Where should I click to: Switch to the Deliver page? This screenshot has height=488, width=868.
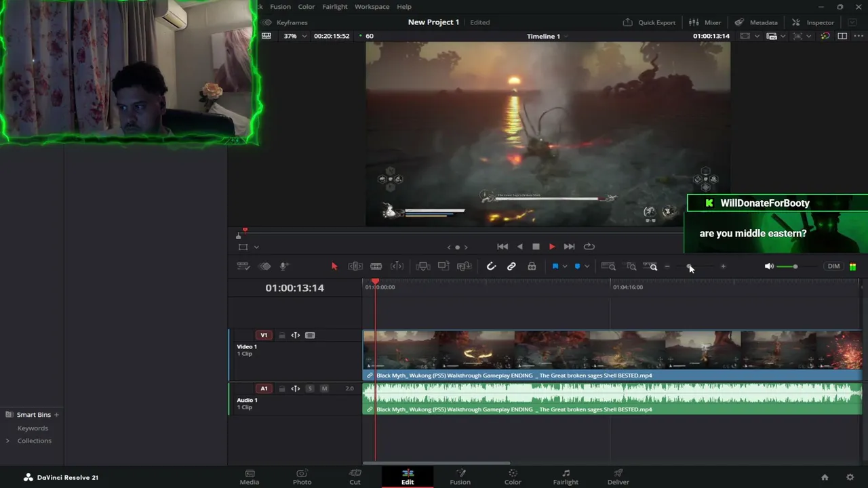pos(618,477)
